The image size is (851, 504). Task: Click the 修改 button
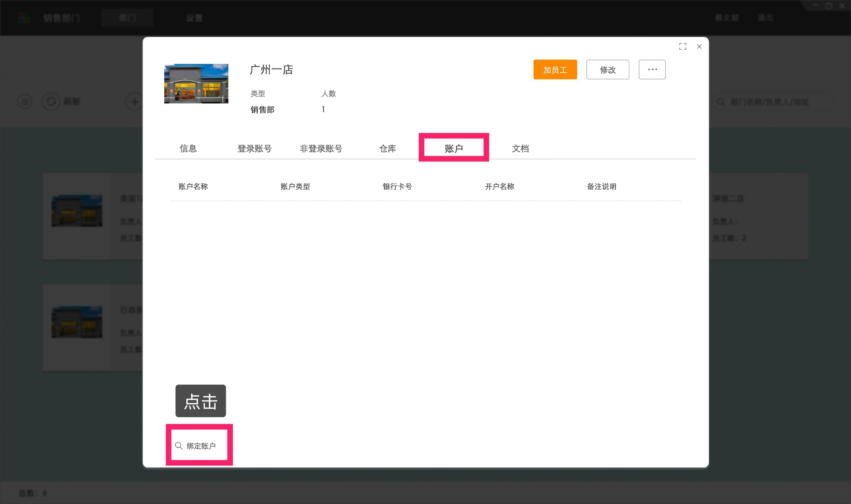[x=608, y=69]
